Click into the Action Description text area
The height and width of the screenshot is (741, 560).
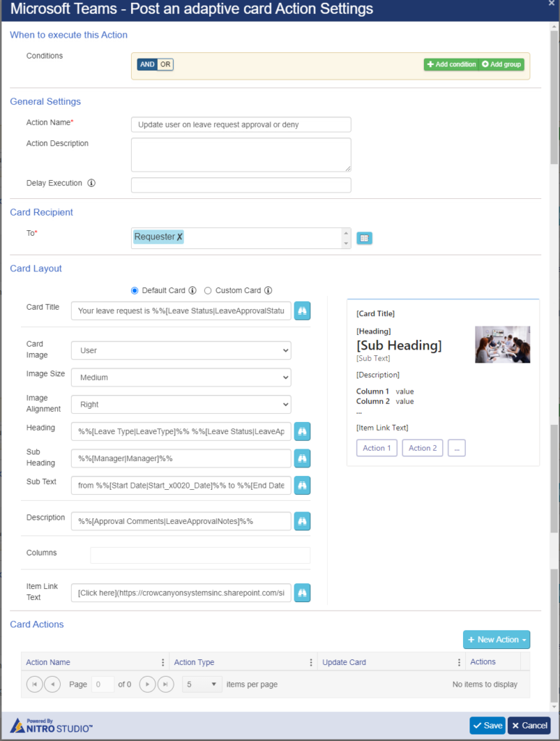(x=241, y=155)
